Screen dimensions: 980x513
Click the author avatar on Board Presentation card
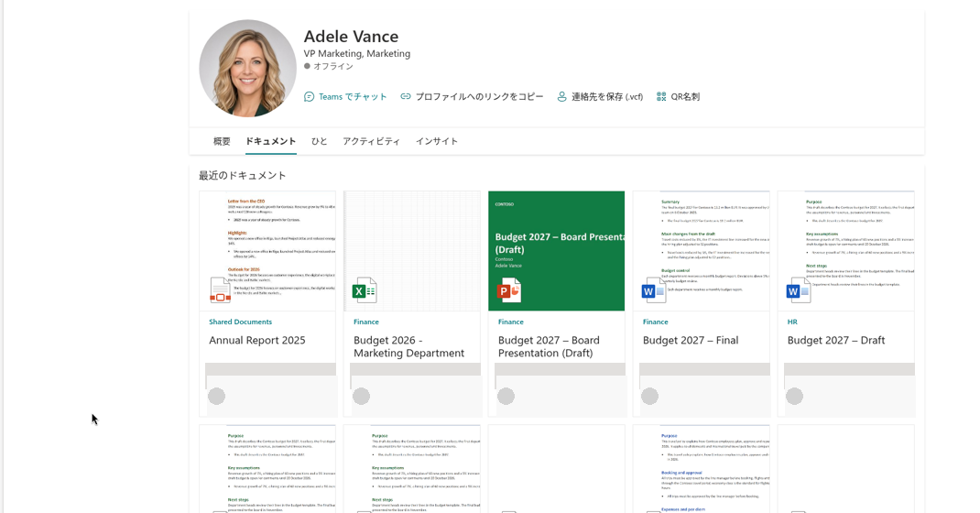pyautogui.click(x=506, y=396)
